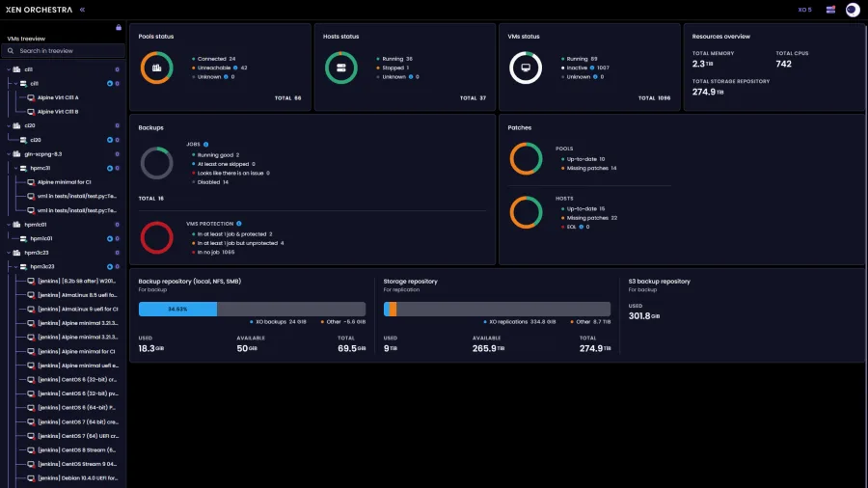Click the backup repository usage bar

pos(252,309)
